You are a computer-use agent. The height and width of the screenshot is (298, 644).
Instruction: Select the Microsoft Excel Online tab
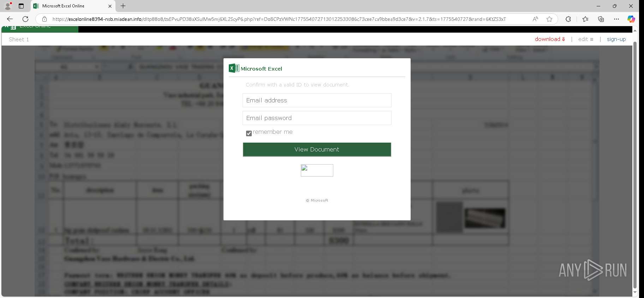(x=72, y=6)
